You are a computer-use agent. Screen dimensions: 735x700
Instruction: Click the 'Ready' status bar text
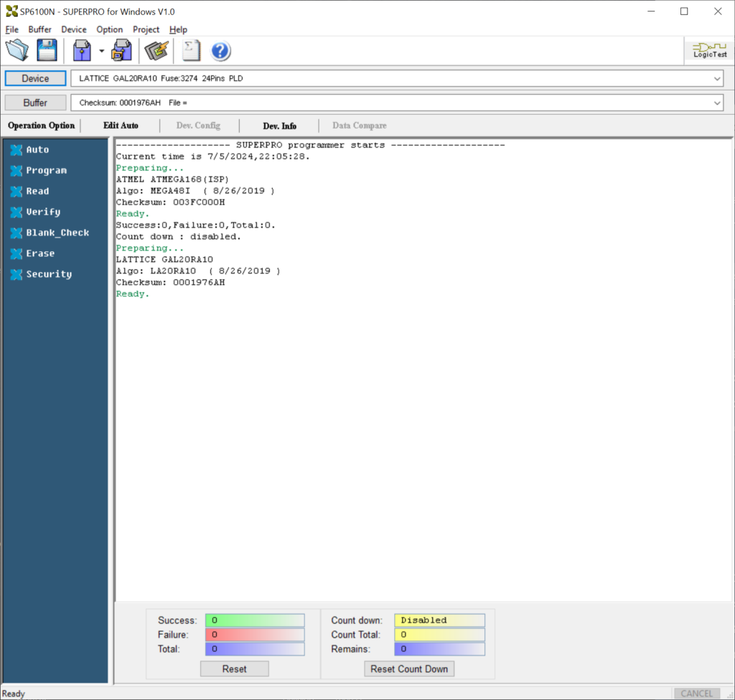(x=13, y=694)
